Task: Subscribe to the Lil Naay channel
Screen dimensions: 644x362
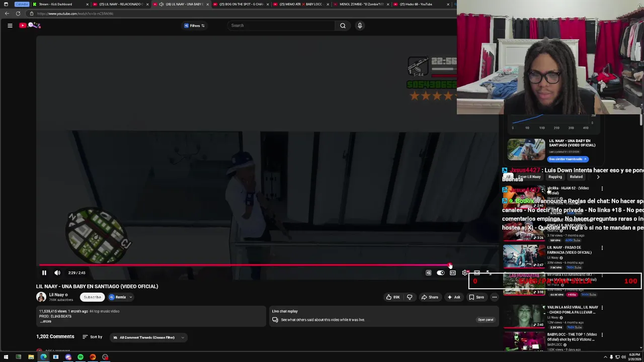Action: [92, 297]
